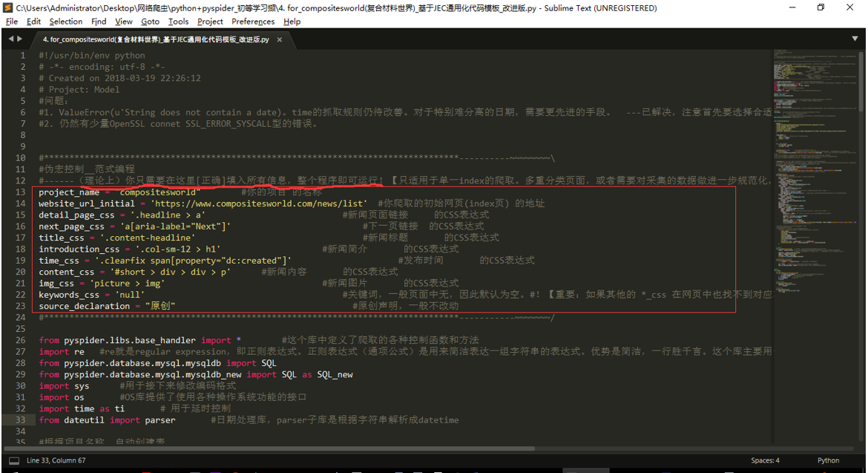Click the previous tab left arrow
Screen dimensions: 868x473
[10, 39]
